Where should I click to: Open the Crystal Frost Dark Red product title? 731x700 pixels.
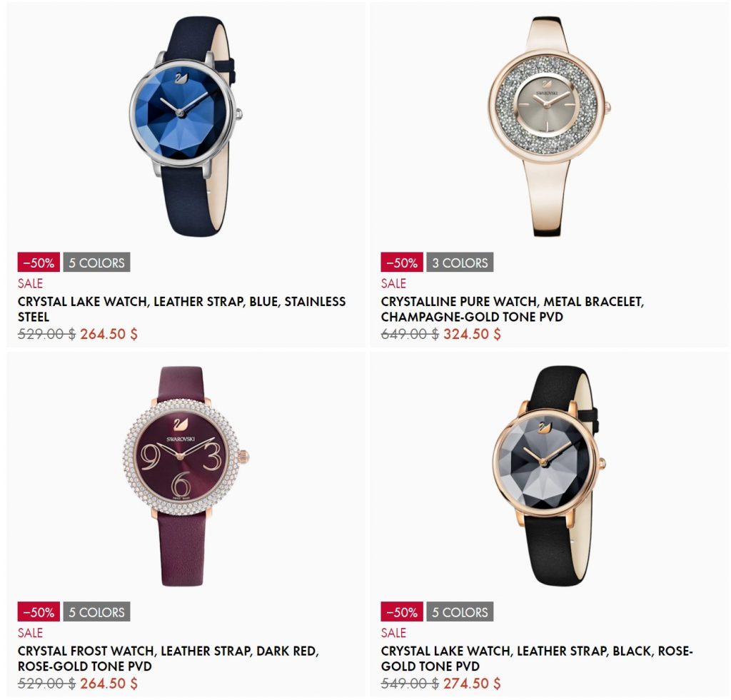[x=168, y=659]
